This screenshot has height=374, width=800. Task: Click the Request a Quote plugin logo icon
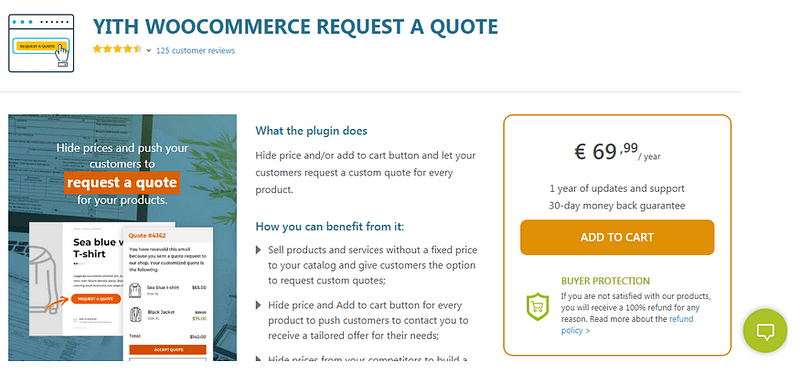tap(41, 43)
